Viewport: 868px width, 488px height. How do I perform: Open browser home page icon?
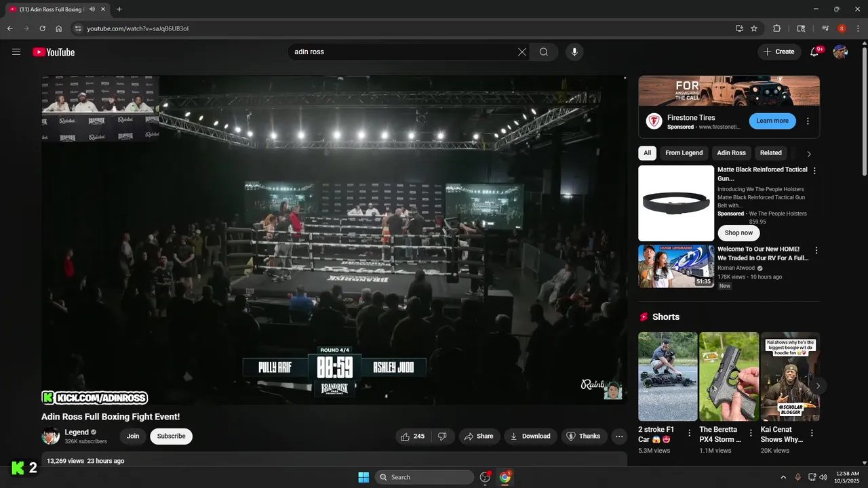pyautogui.click(x=59, y=28)
